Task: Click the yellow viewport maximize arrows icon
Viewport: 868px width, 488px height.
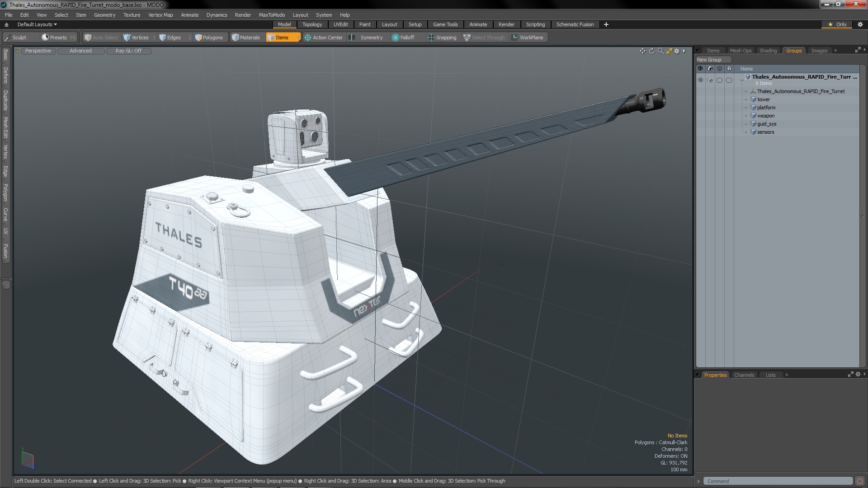Action: click(669, 51)
